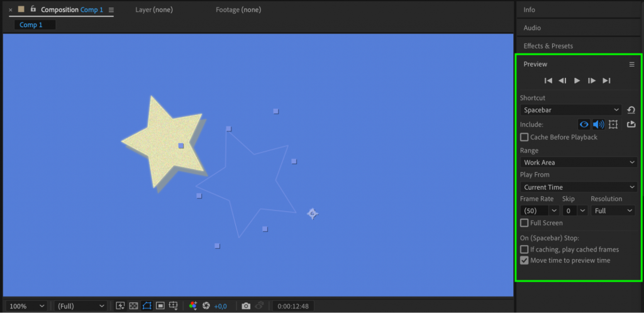
Task: Open the 100% magnification dropdown
Action: click(26, 306)
